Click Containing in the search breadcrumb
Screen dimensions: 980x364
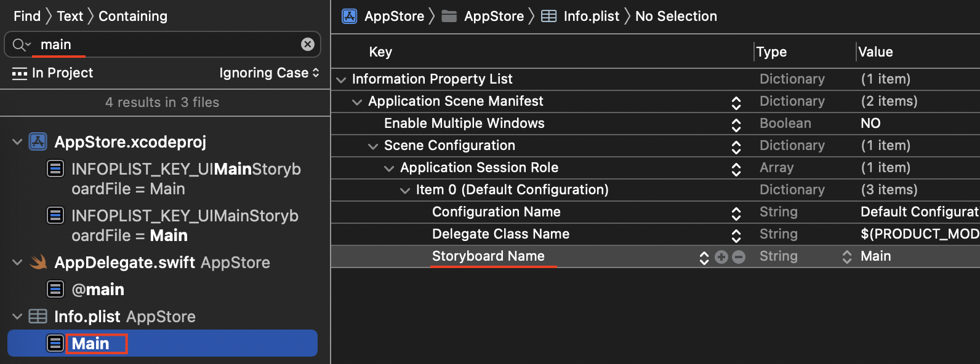pyautogui.click(x=133, y=16)
